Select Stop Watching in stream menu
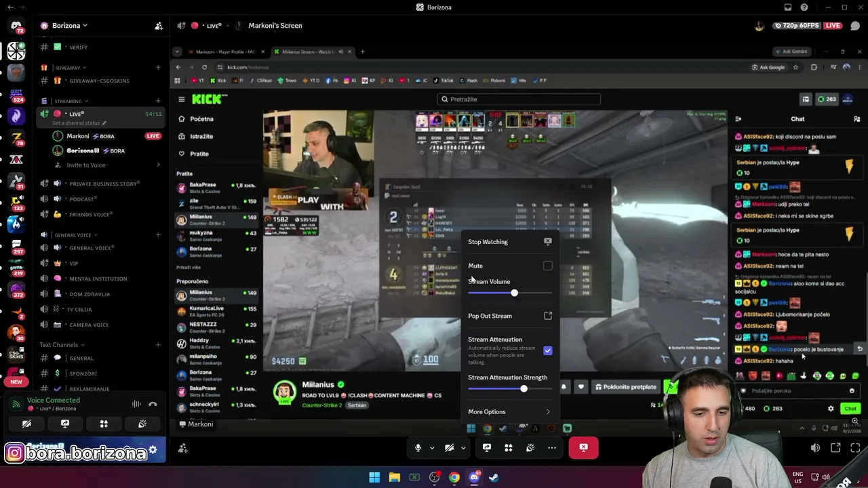 click(509, 242)
